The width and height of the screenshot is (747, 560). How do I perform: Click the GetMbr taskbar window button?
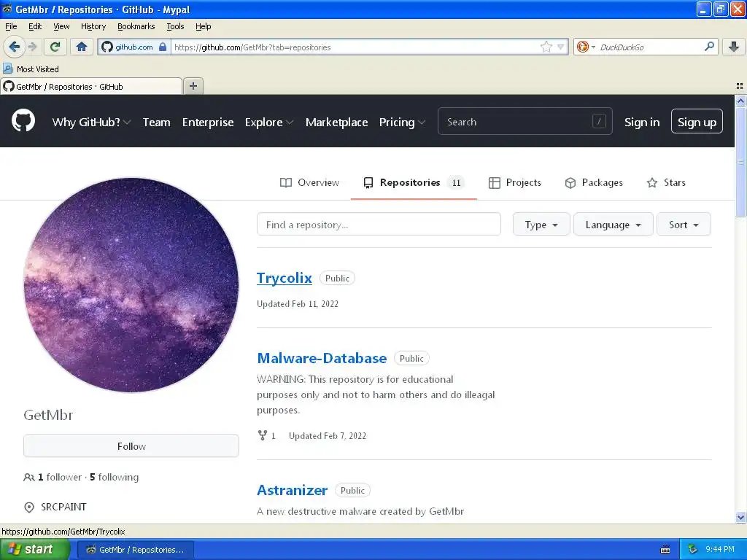135,550
